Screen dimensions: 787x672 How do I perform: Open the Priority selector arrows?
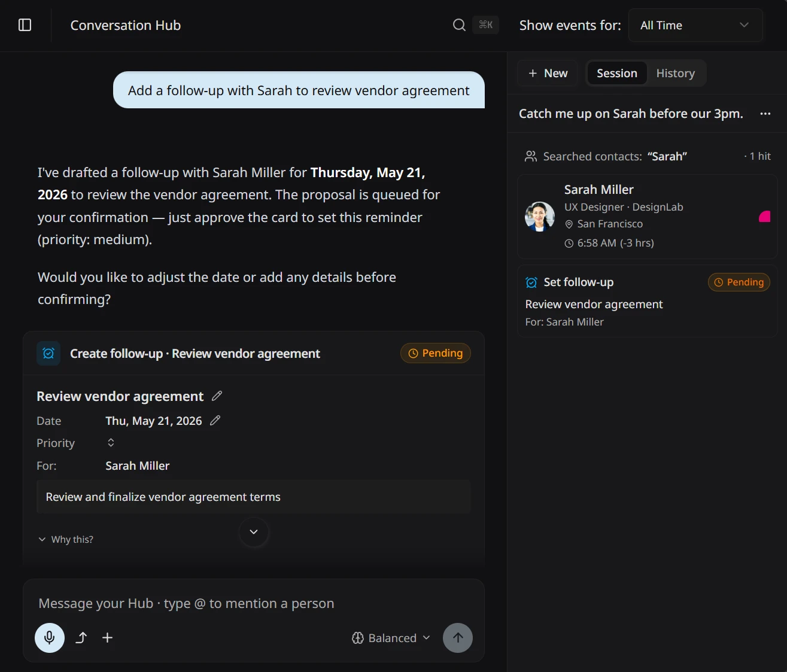coord(111,443)
